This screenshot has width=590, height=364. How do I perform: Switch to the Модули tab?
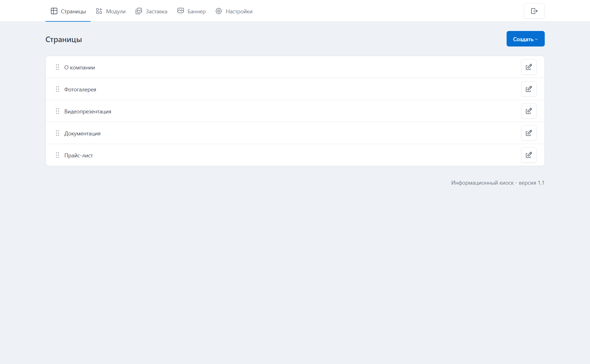click(111, 11)
